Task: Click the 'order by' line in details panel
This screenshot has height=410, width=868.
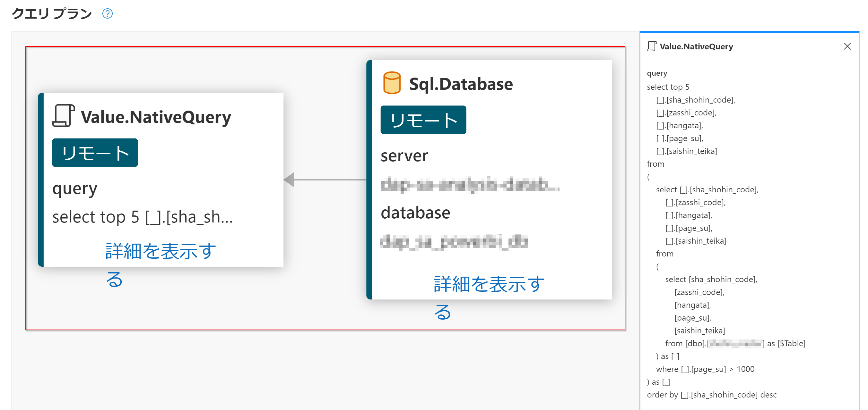Action: coord(711,395)
